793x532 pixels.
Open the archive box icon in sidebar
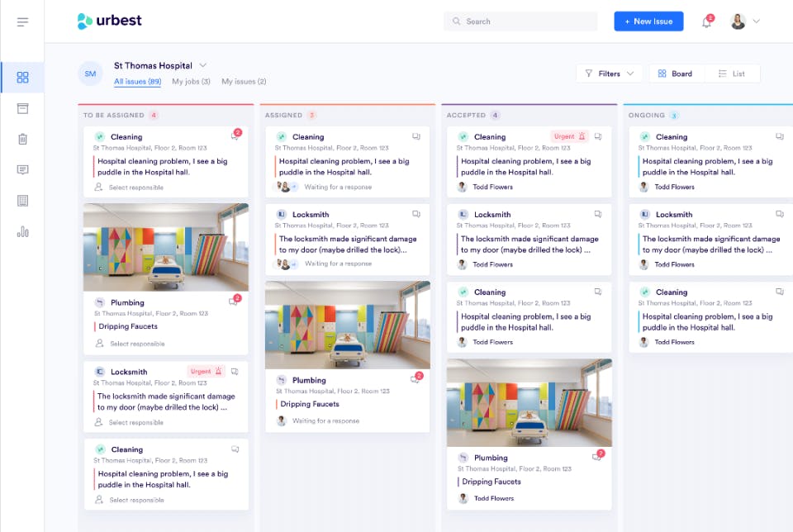(22, 108)
